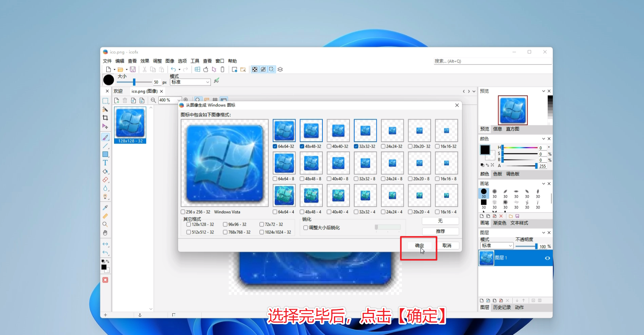Select the eraser tool

[105, 180]
